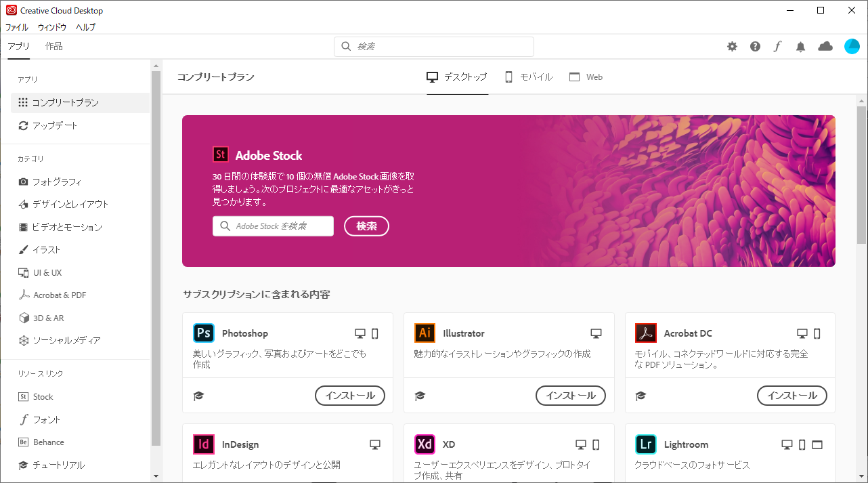This screenshot has width=868, height=483.
Task: Click the InDesign Id app icon
Action: click(204, 444)
